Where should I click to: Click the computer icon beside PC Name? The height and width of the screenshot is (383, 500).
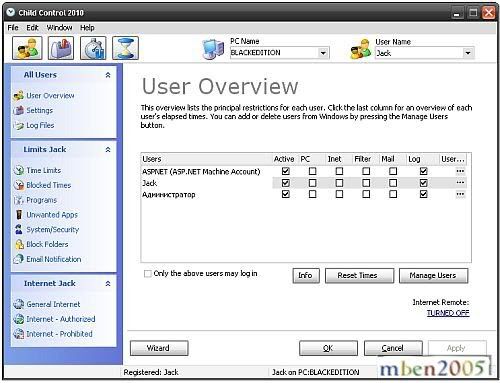(213, 49)
